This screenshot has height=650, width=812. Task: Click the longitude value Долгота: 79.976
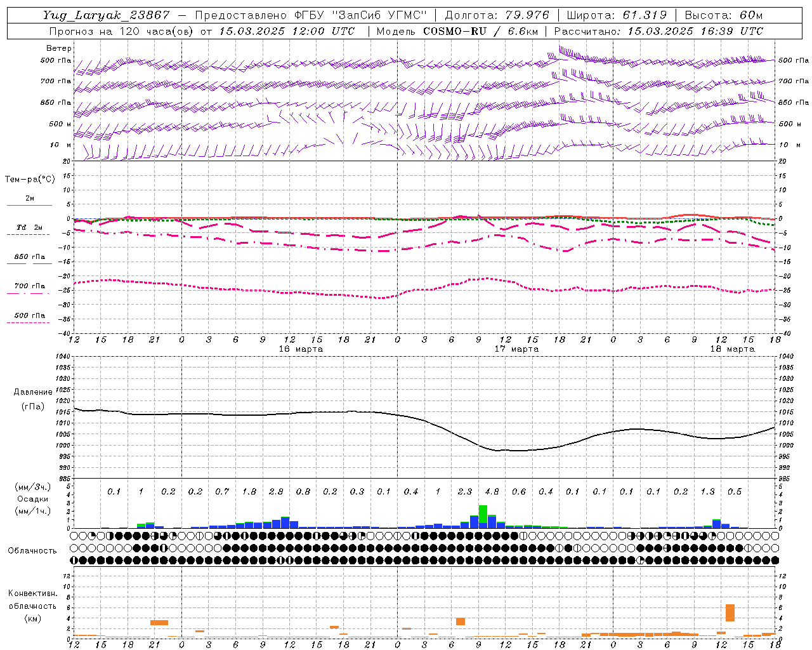pos(497,15)
